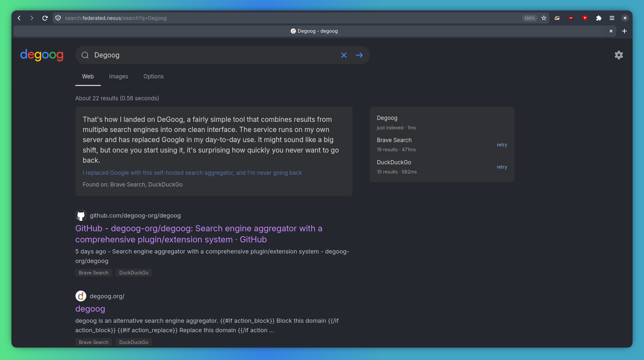Click Degoog entry in engine panel
The height and width of the screenshot is (360, 644).
[387, 118]
